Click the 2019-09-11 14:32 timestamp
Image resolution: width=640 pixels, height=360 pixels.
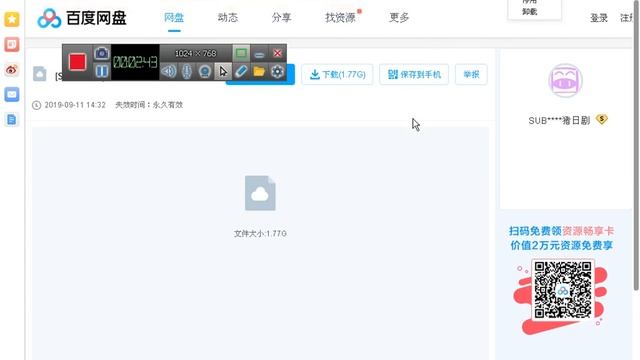tap(75, 105)
